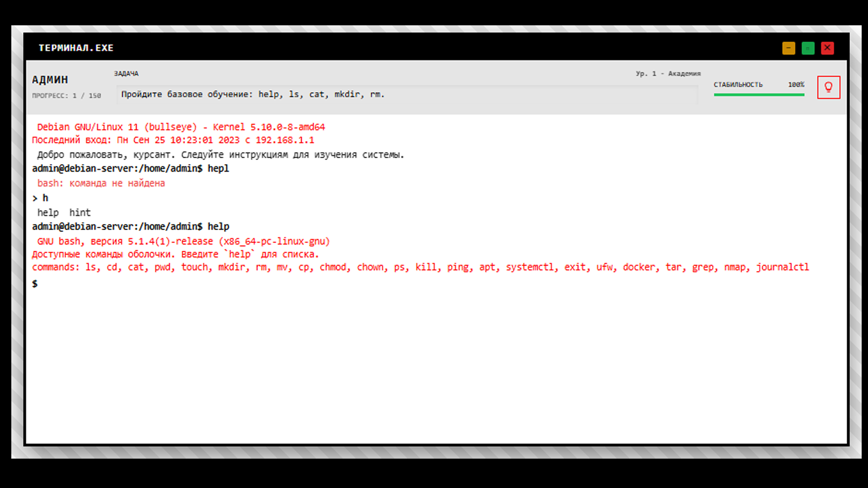Click the "$" terminal prompt line
The height and width of the screenshot is (488, 868).
click(34, 283)
